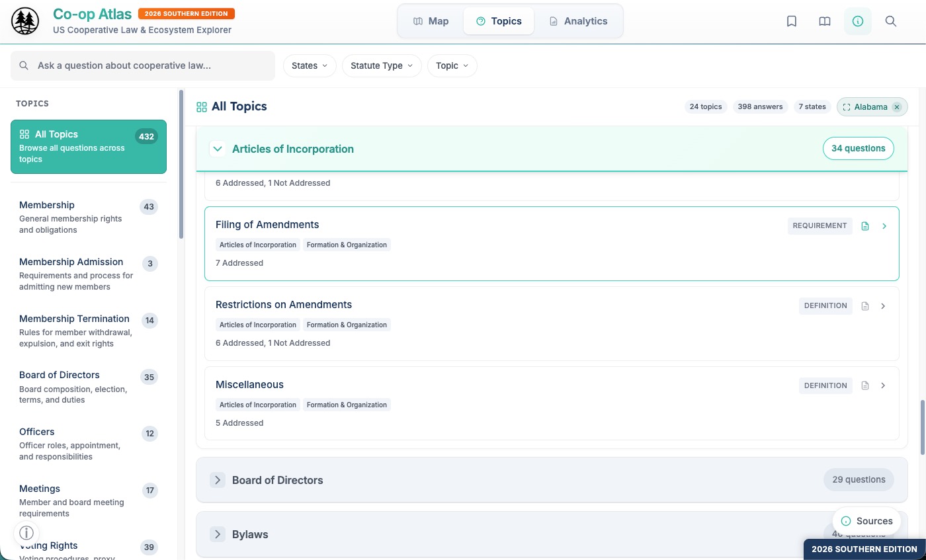Click Formation & Organization tag under Filing of Amendments
Screen dimensions: 926x560
(347, 245)
